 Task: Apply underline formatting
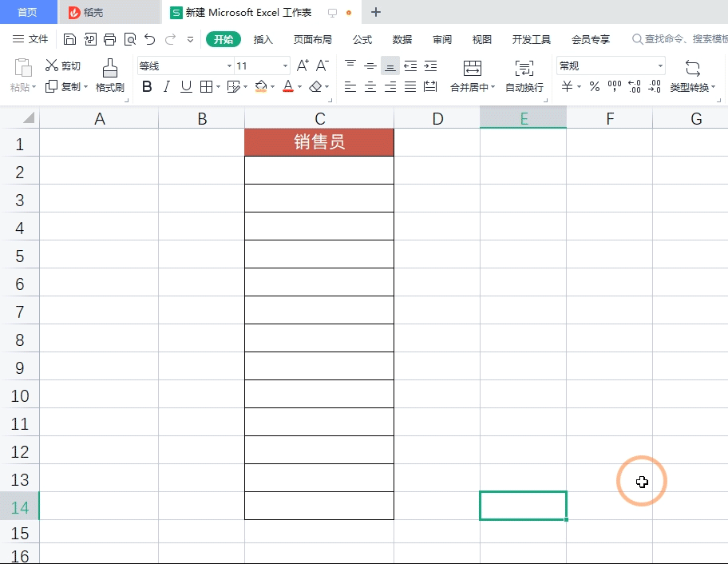click(x=184, y=86)
